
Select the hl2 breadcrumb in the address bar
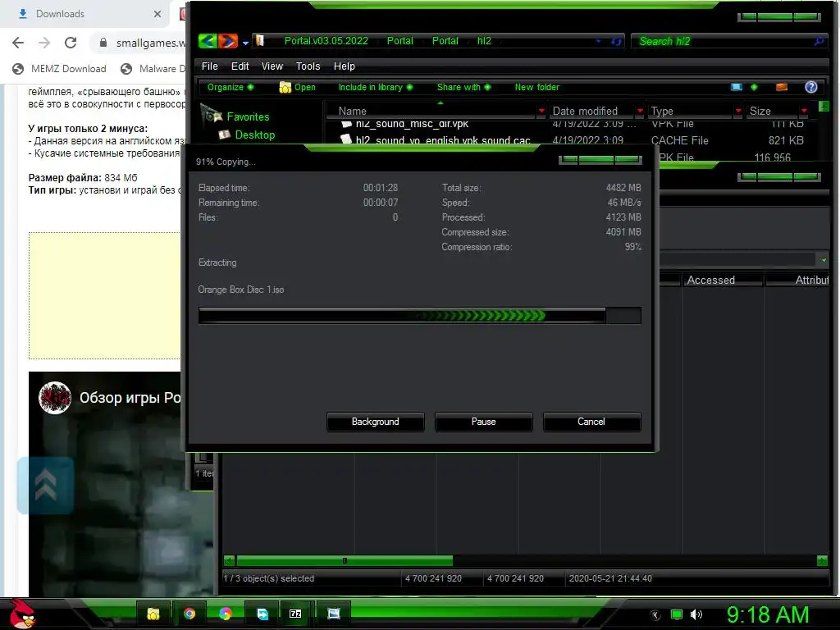484,41
